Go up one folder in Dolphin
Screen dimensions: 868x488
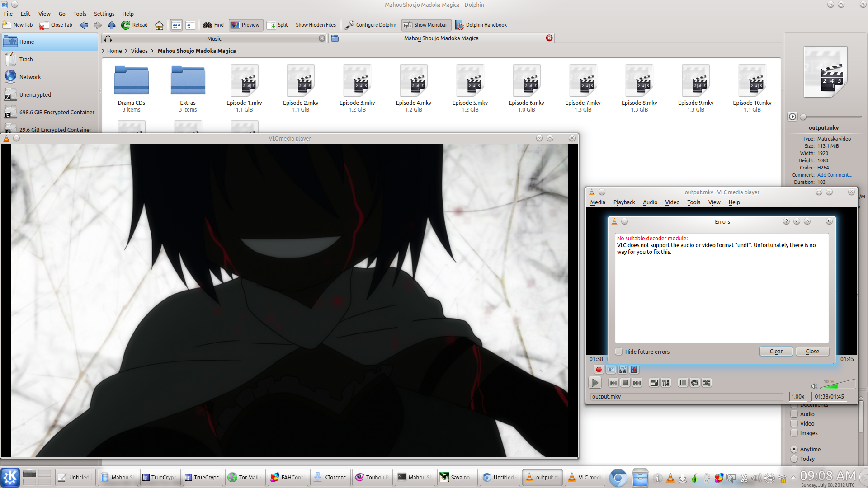tap(112, 25)
